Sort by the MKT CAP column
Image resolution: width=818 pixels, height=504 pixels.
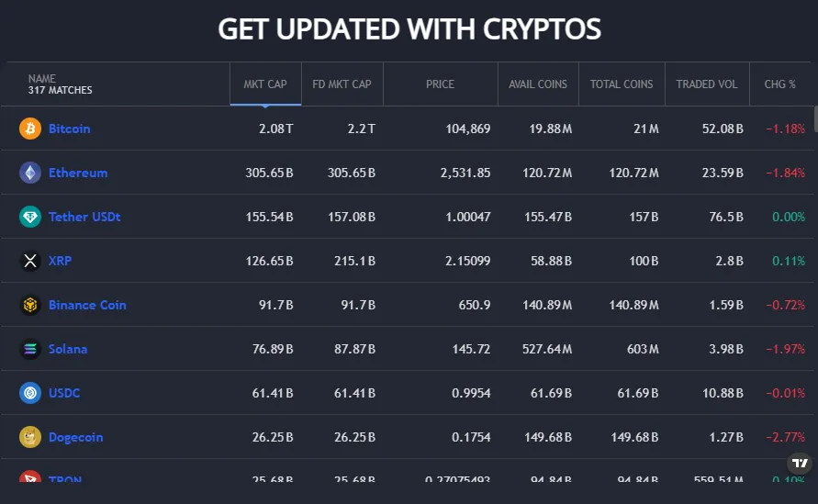click(x=265, y=84)
